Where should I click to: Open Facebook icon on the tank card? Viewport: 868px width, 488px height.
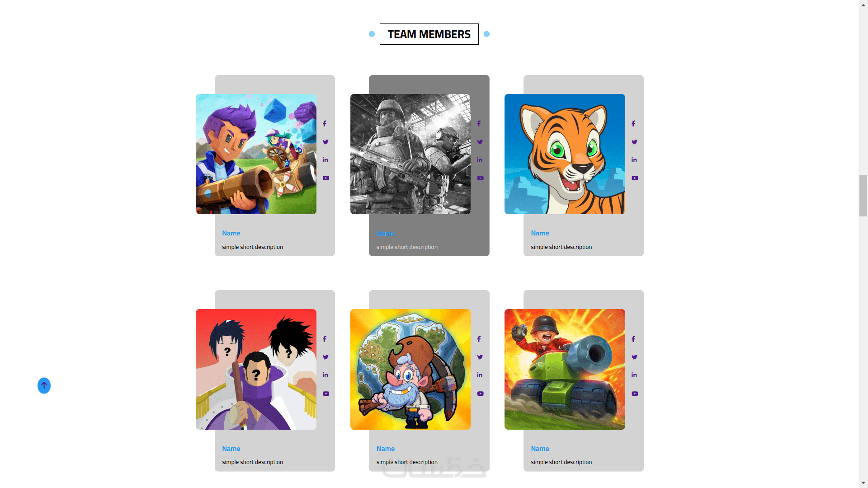click(x=633, y=339)
